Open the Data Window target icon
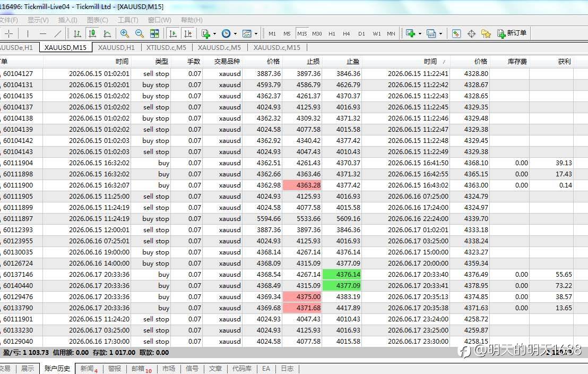Screen dimensions: 588x374 click(x=471, y=33)
